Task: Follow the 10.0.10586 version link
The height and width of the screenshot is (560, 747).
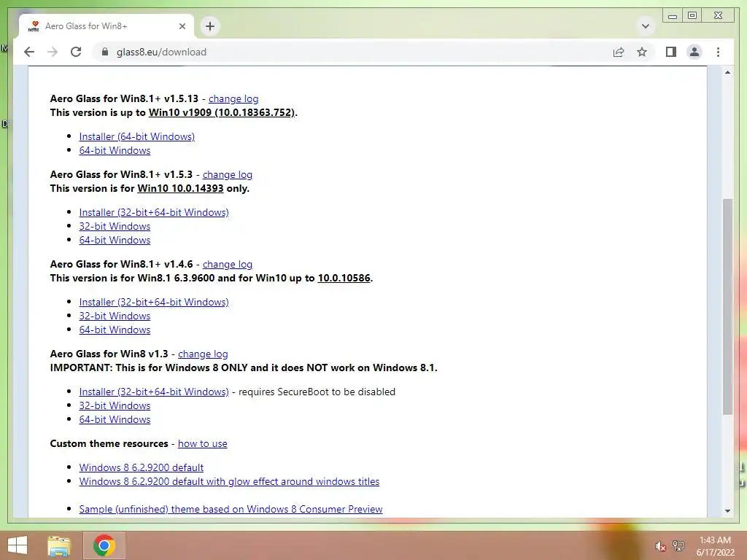Action: (x=344, y=278)
